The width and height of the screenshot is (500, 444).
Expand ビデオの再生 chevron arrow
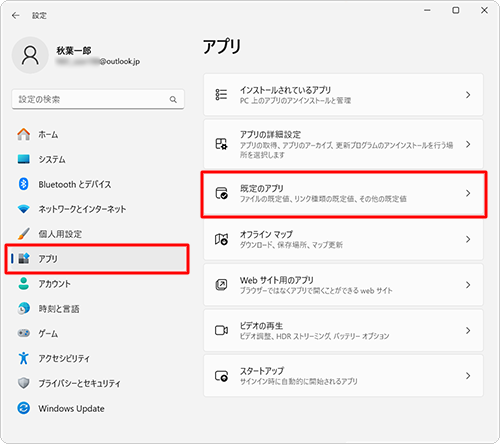[x=468, y=330]
